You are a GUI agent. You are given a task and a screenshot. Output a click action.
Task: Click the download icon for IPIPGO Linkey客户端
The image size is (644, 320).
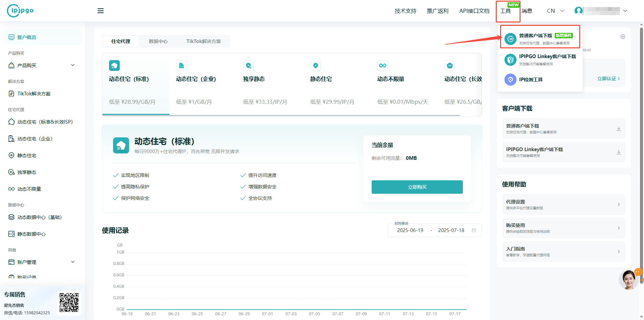coord(619,152)
